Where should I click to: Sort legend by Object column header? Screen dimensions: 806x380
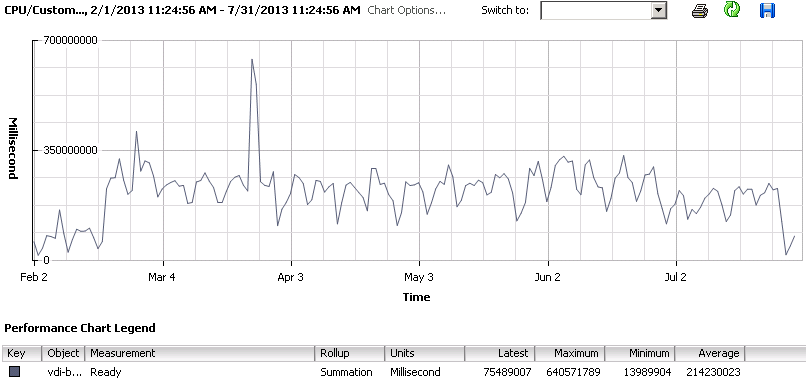(x=63, y=354)
